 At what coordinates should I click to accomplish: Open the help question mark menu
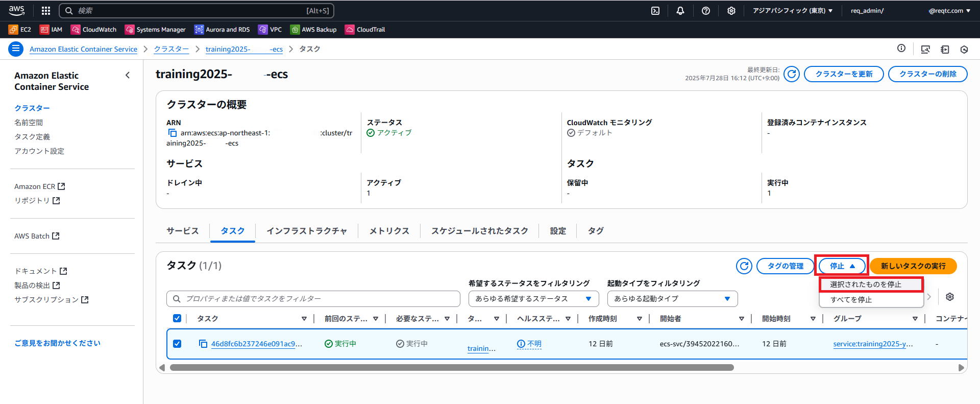tap(706, 11)
